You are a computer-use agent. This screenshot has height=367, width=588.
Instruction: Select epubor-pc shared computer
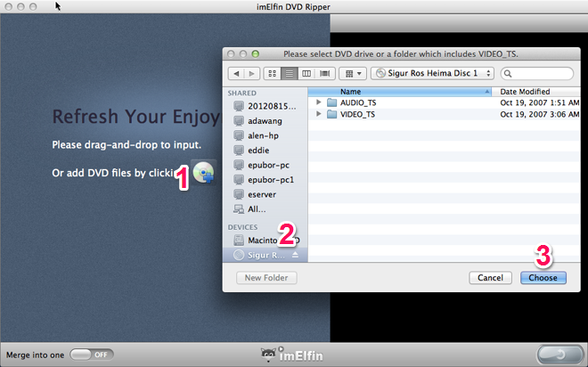pyautogui.click(x=265, y=165)
